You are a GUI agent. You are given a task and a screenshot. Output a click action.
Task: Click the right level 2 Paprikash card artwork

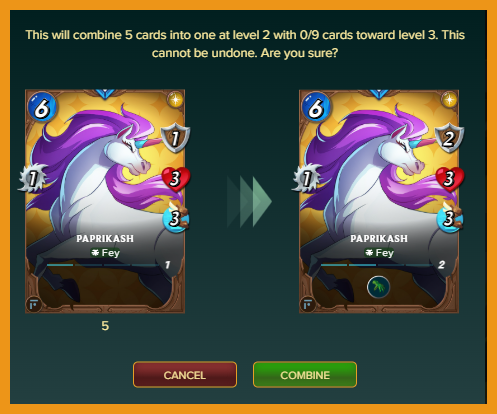(379, 201)
